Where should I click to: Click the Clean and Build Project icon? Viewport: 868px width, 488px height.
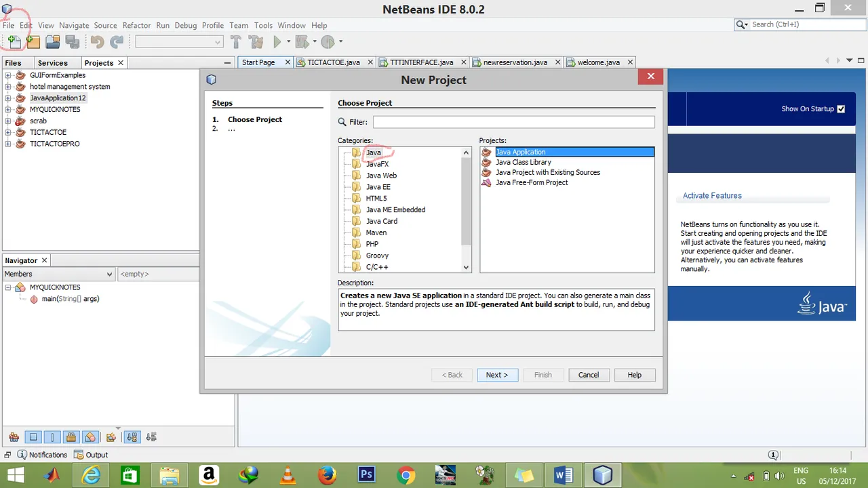coord(256,42)
